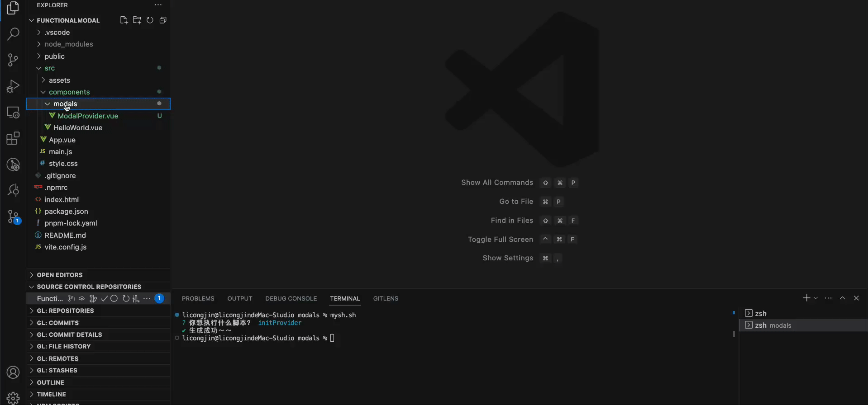The height and width of the screenshot is (405, 868).
Task: Switch to the DEBUG CONSOLE tab
Action: (291, 298)
